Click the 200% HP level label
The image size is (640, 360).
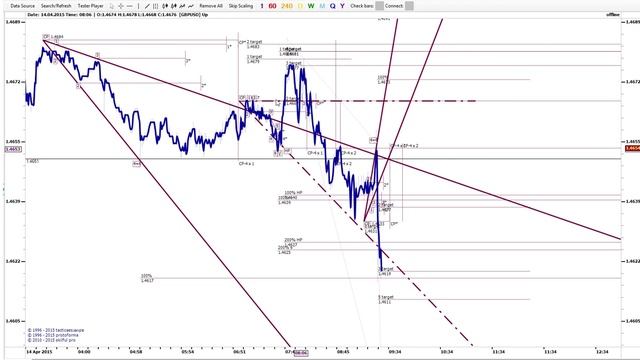click(293, 240)
